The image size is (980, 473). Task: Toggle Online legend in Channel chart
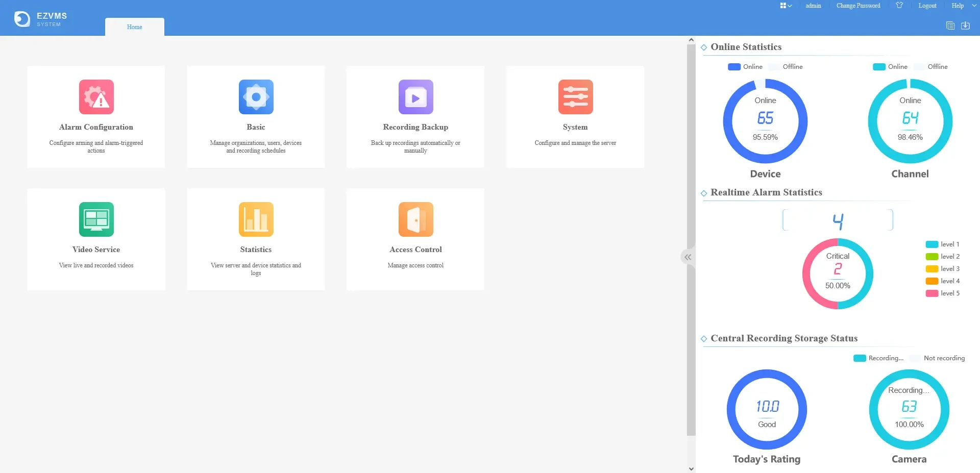(x=890, y=67)
